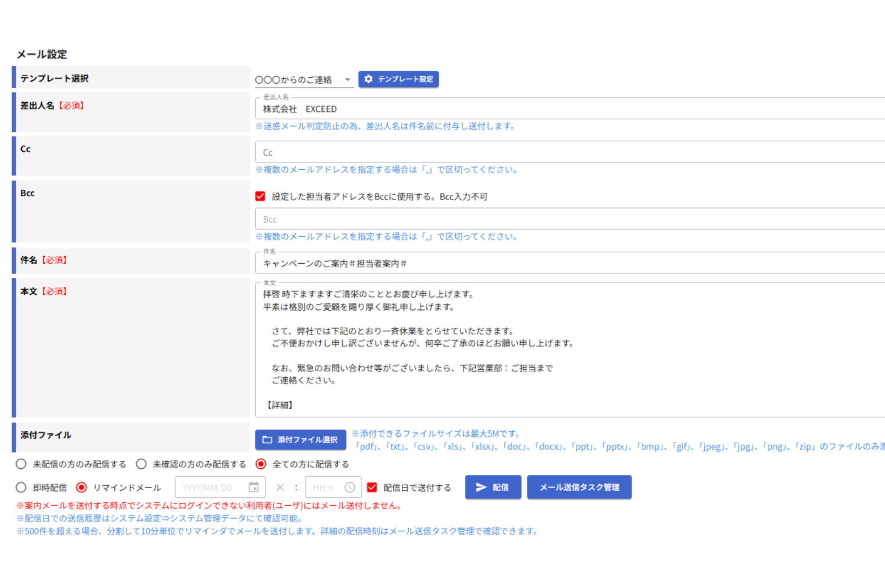
Task: Open the clock time picker icon
Action: pyautogui.click(x=350, y=487)
